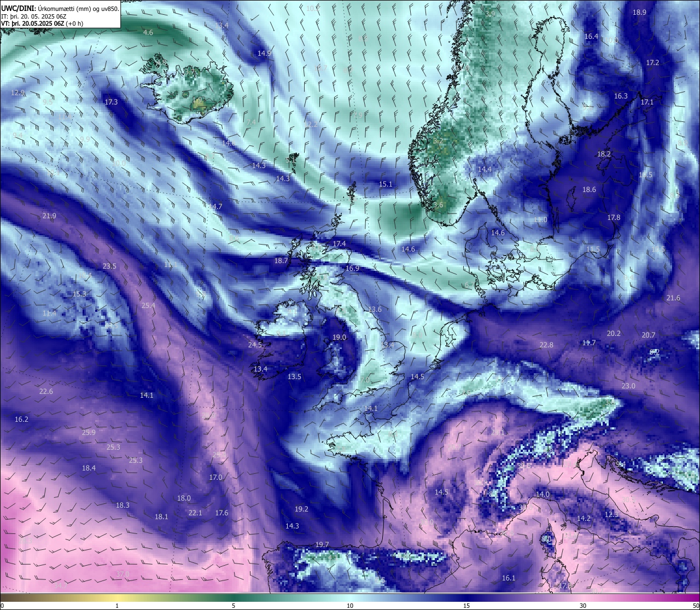
Task: Click the 14.2 value over Italy
Action: point(584,518)
